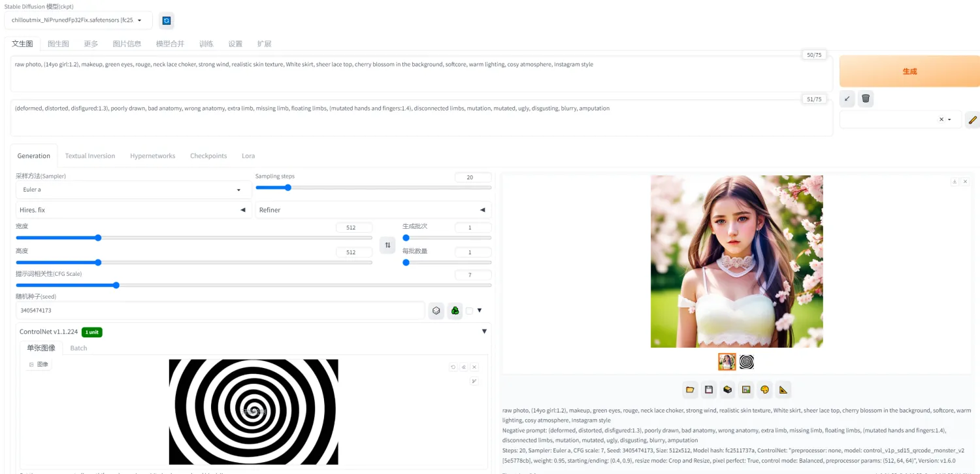Viewport: 980px width, 474px height.
Task: Click the 高度 height number field
Action: pyautogui.click(x=354, y=252)
